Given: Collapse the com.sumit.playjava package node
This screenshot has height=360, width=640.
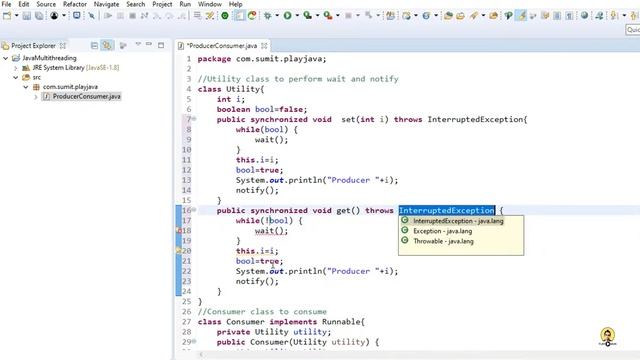Looking at the screenshot, I should point(26,87).
